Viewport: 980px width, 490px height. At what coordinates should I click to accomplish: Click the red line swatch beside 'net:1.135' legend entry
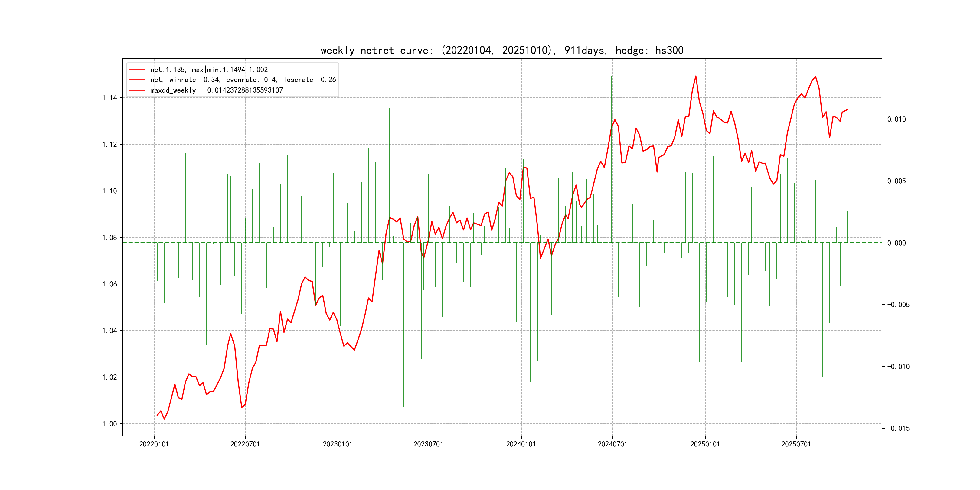tap(137, 70)
